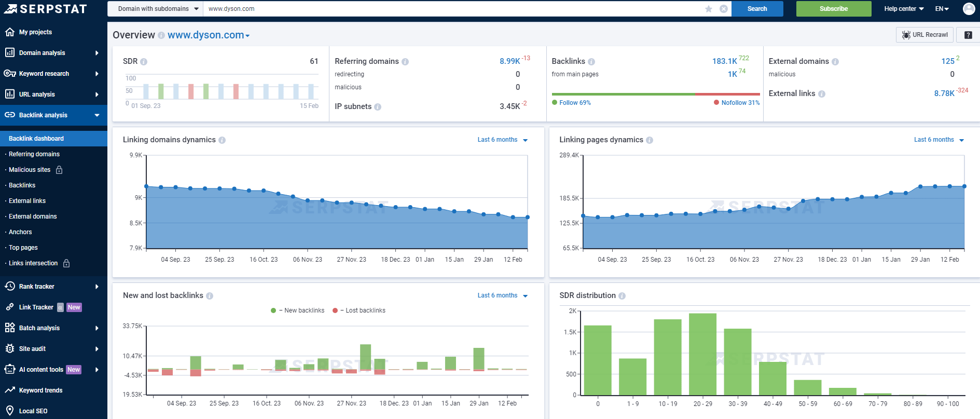
Task: Clear the search field with the X icon
Action: click(723, 9)
